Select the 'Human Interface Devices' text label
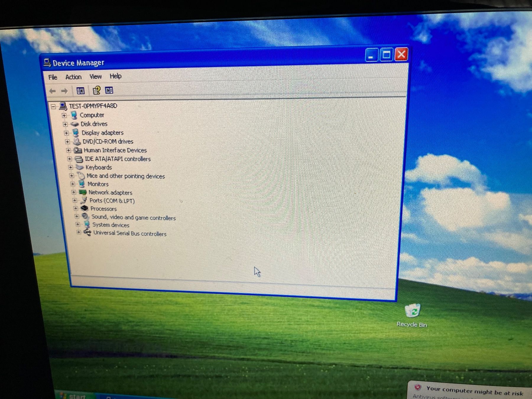The width and height of the screenshot is (532, 399). point(115,150)
